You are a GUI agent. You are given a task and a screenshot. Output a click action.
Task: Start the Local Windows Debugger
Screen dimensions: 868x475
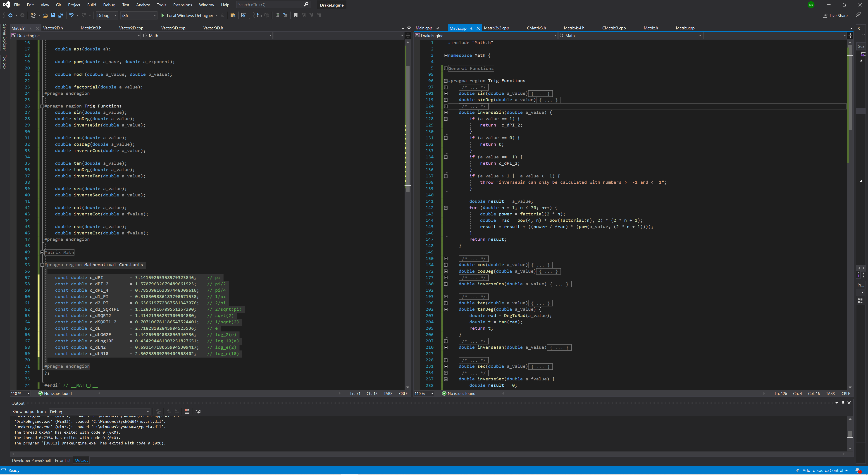tap(187, 15)
